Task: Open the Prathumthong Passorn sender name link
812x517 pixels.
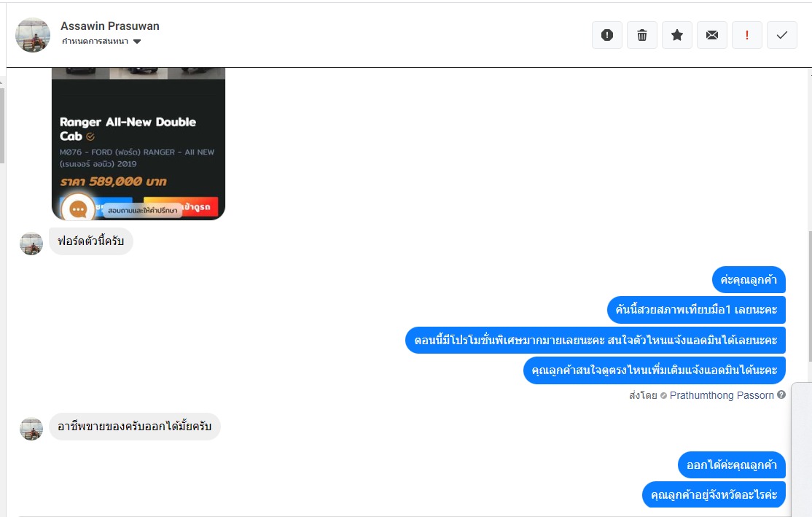Action: tap(722, 395)
